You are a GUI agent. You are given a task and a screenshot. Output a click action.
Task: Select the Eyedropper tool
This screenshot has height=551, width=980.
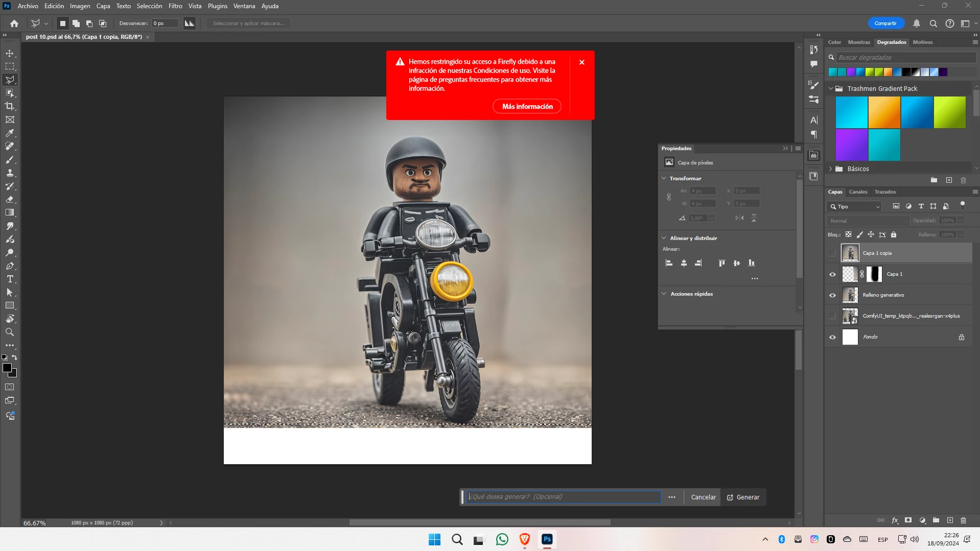[x=10, y=133]
